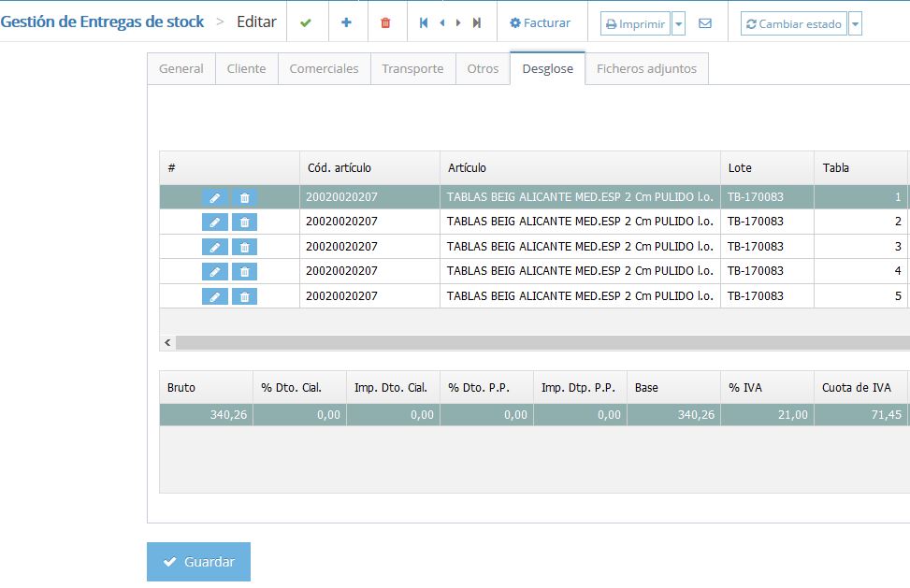The height and width of the screenshot is (588, 910).
Task: Click the green checkmark save icon in toolbar
Action: [306, 22]
